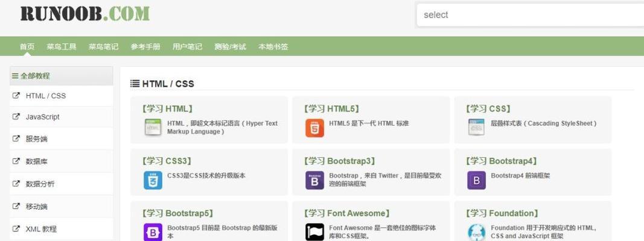Screen dimensions: 644x241
Task: Open 【学习 CSS3】 tutorial title
Action: 167,161
